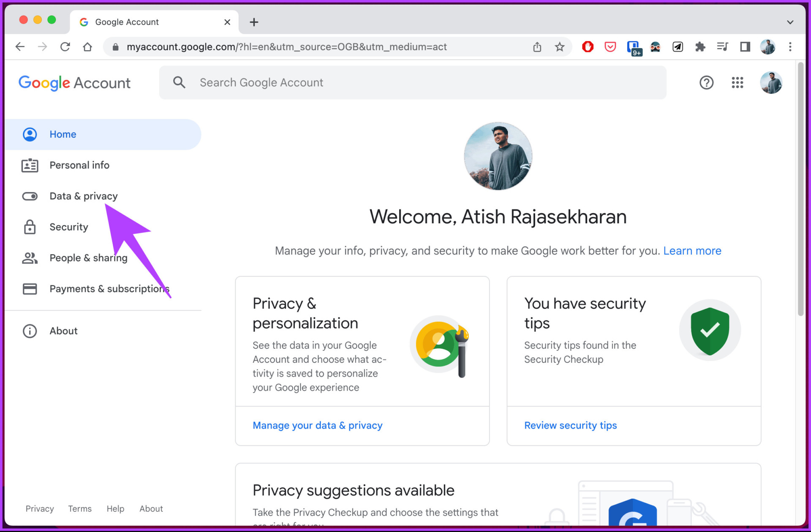Click the security tips card heading

click(585, 313)
